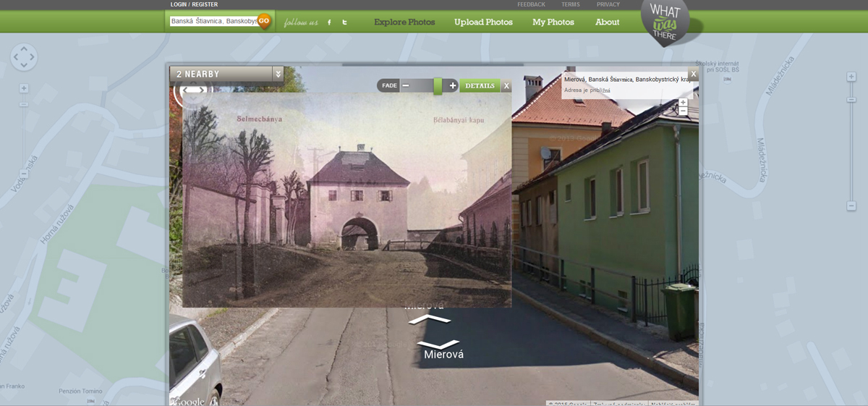Viewport: 868px width, 406px height.
Task: Increase photo fade with plus button
Action: (x=453, y=85)
